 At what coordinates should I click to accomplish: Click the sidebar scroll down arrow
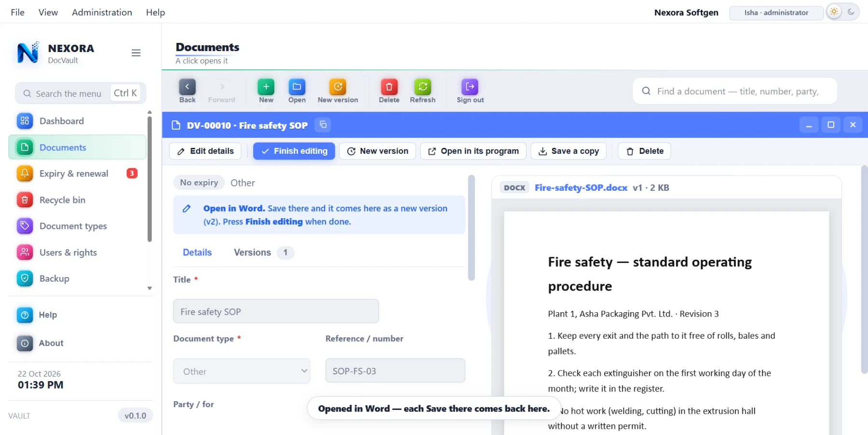[149, 289]
